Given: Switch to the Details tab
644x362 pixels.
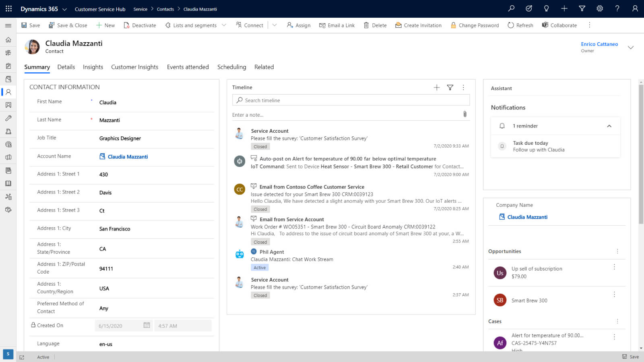Looking at the screenshot, I should [66, 67].
